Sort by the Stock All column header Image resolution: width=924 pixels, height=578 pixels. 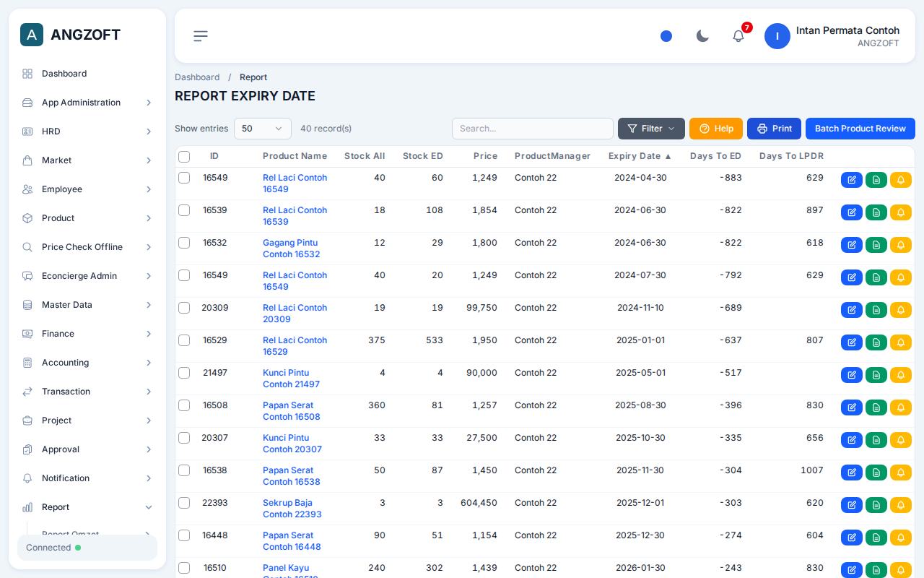point(365,156)
